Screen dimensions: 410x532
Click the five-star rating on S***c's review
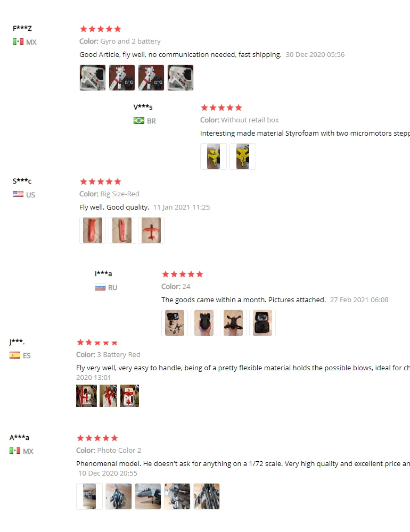click(x=101, y=181)
